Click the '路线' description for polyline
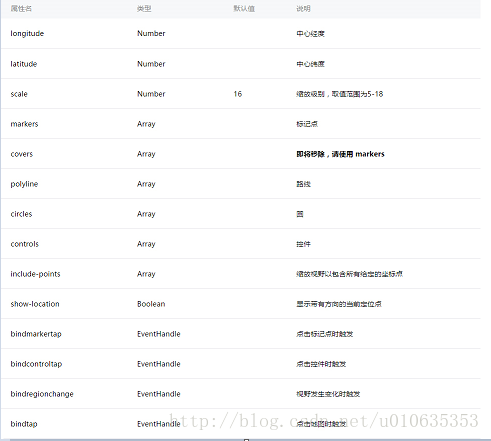Viewport: 491px width, 441px height. (x=303, y=184)
